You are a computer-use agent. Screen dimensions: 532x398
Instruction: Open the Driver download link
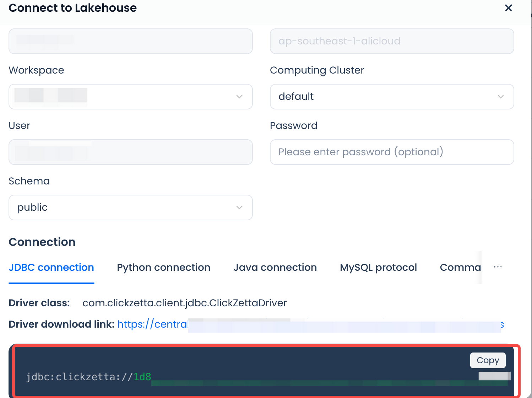click(x=153, y=324)
